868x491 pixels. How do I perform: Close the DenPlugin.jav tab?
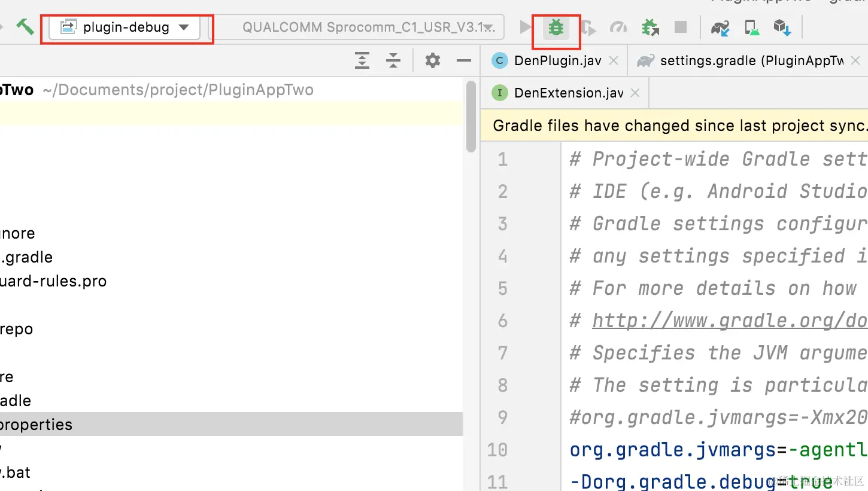(614, 60)
